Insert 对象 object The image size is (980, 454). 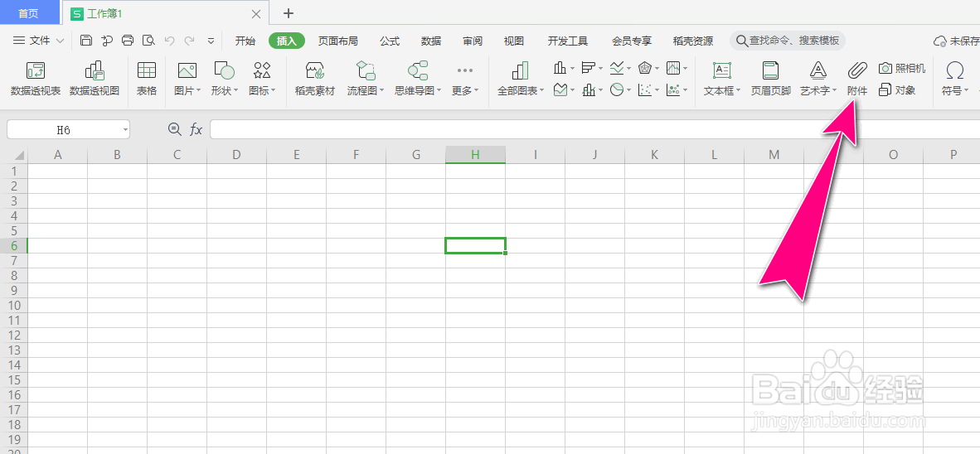click(x=897, y=90)
